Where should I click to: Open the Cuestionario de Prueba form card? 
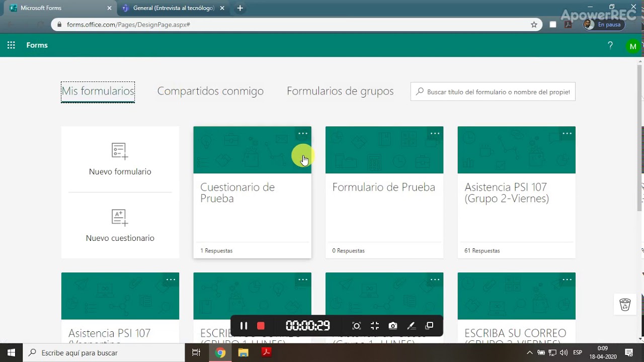tap(252, 193)
